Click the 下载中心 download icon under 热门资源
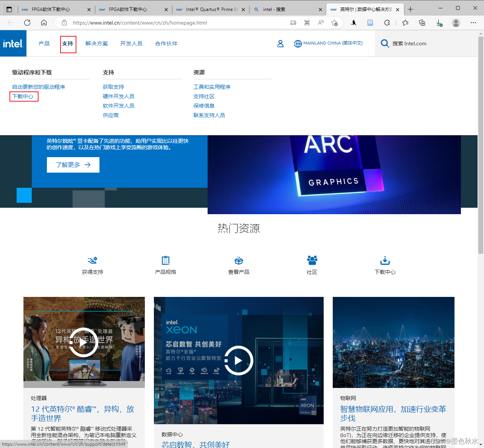484x448 pixels. click(x=385, y=261)
